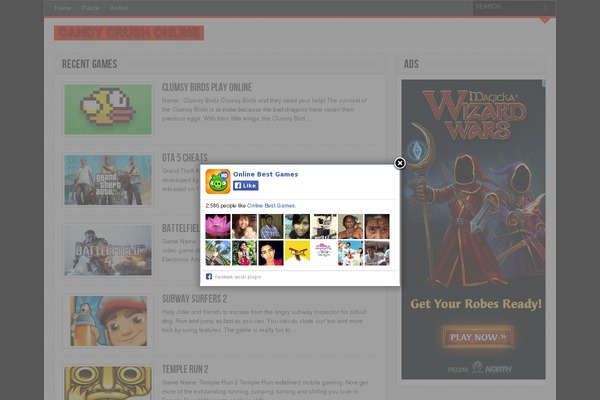The width and height of the screenshot is (600, 400).
Task: Click the '2,586 people like' text
Action: point(226,206)
